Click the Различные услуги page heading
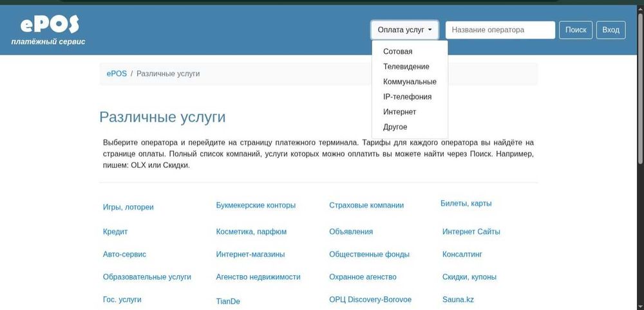 tap(162, 117)
